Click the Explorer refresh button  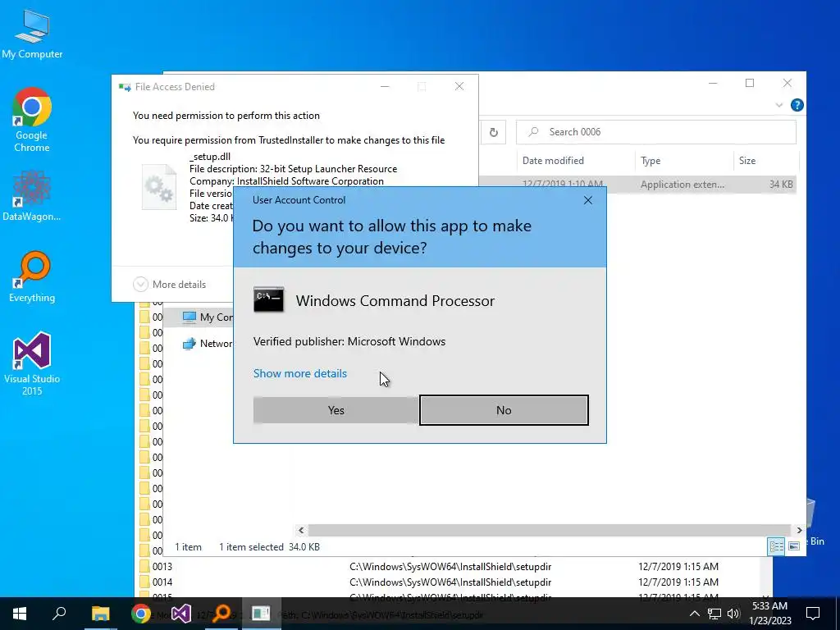(493, 132)
